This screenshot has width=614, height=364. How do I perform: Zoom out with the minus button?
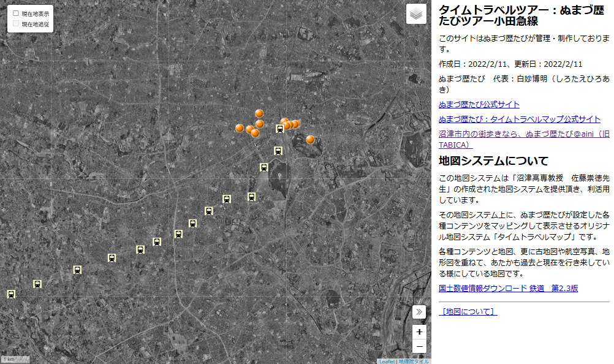click(x=419, y=346)
